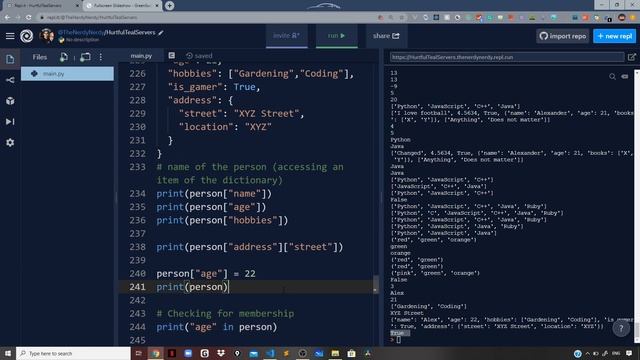640x360 pixels.
Task: Reload the browser page
Action: [28, 18]
